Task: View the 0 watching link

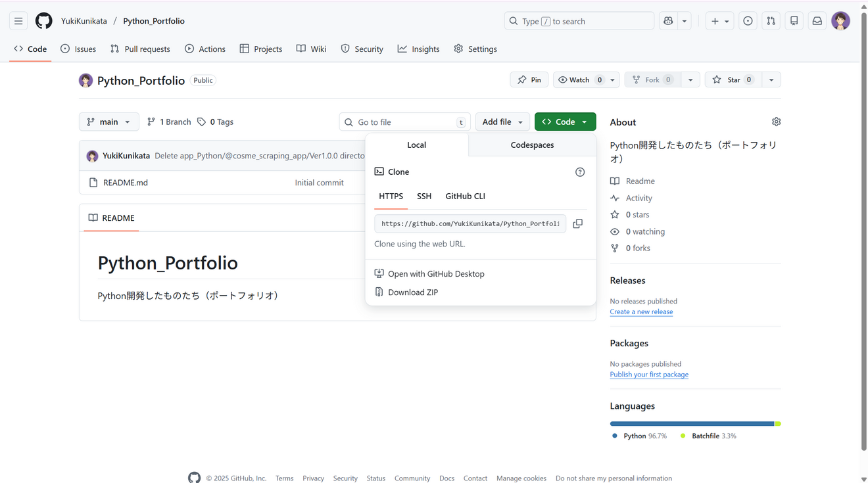Action: (638, 231)
